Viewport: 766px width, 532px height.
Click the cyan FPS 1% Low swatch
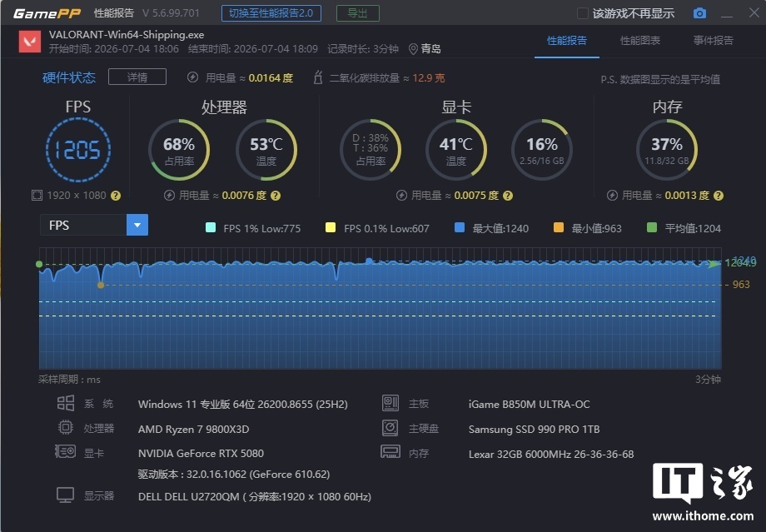pyautogui.click(x=211, y=227)
